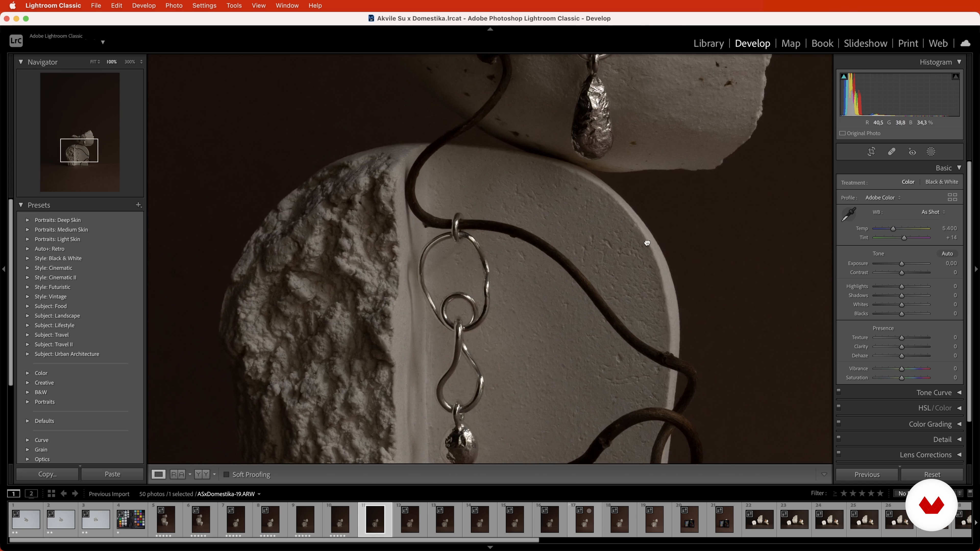
Task: Open the WB As Shot dropdown
Action: 933,212
